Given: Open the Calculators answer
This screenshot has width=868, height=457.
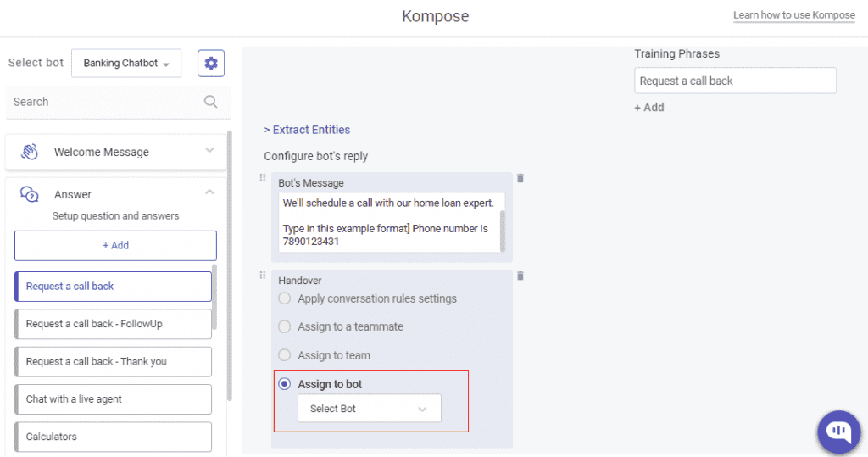Looking at the screenshot, I should (x=114, y=437).
